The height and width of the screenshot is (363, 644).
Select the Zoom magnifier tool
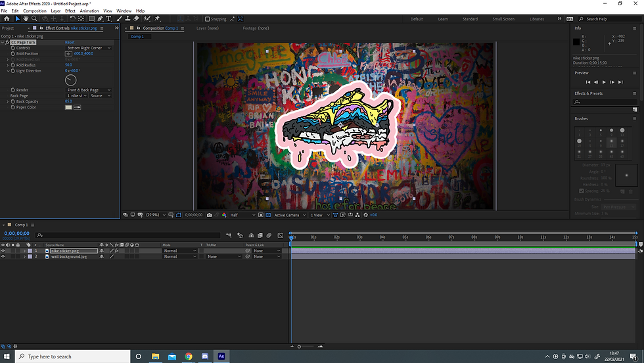(x=34, y=18)
